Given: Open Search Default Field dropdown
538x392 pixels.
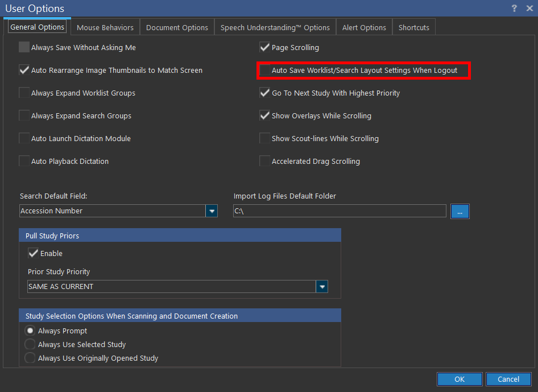Looking at the screenshot, I should pyautogui.click(x=212, y=211).
